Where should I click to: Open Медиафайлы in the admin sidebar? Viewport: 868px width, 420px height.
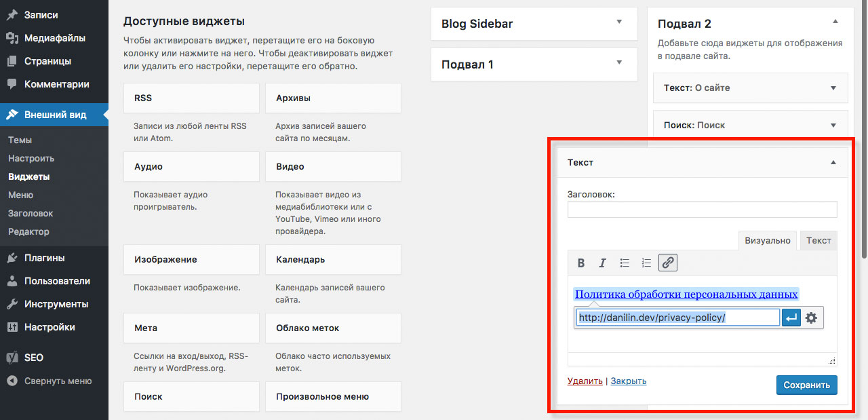54,38
